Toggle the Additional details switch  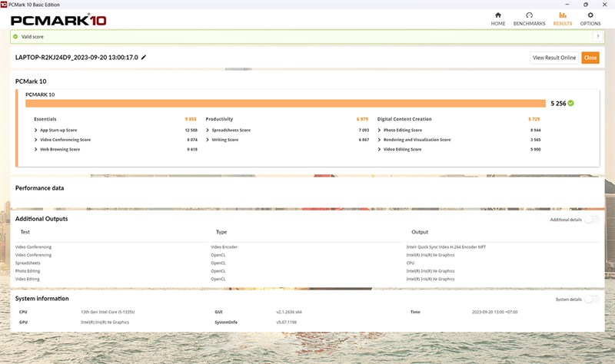click(x=591, y=220)
